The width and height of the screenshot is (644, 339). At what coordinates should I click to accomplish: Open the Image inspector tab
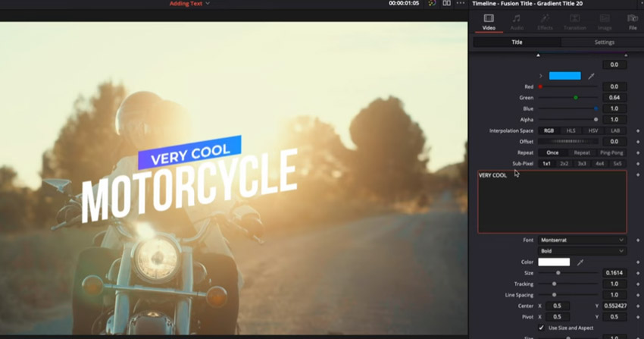coord(605,22)
